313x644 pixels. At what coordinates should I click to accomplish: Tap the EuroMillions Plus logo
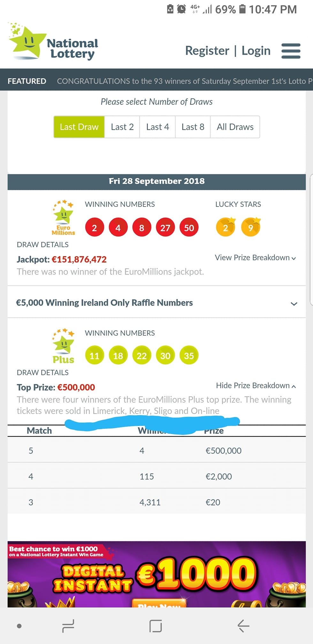point(64,346)
